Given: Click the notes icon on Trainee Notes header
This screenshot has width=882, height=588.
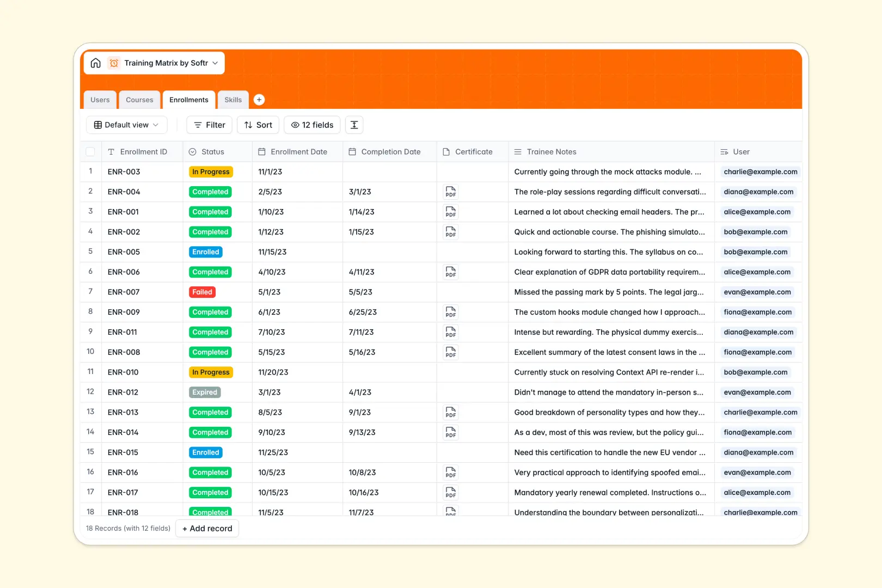Looking at the screenshot, I should click(x=516, y=151).
